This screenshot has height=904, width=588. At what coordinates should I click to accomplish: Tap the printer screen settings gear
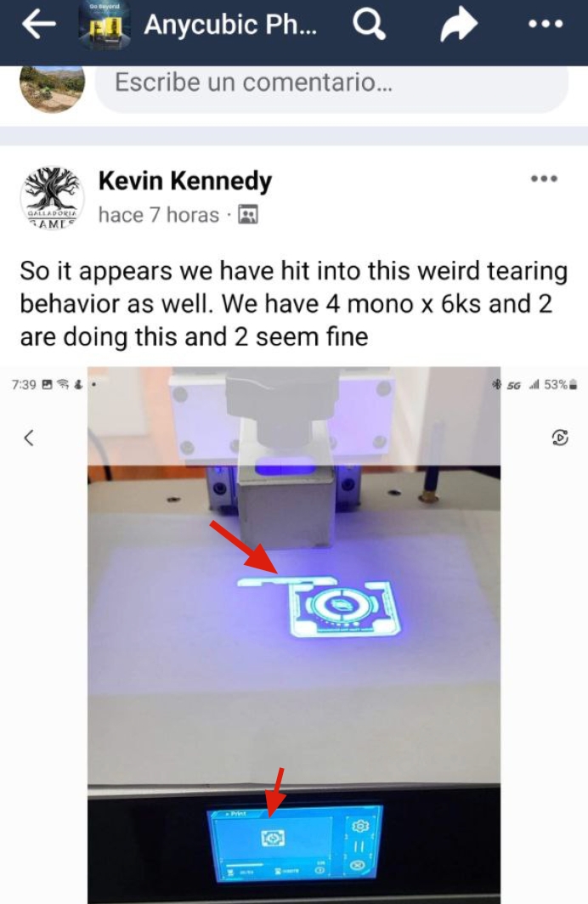click(x=359, y=826)
